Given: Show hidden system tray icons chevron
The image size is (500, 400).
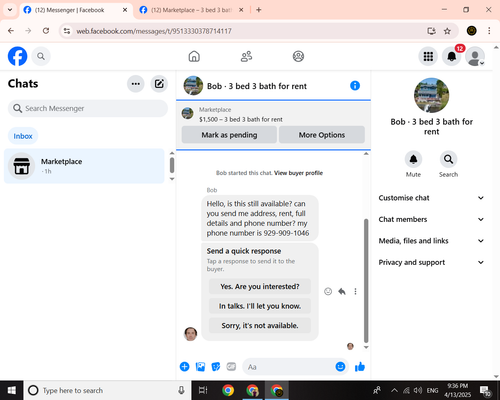Looking at the screenshot, I should pyautogui.click(x=394, y=390).
